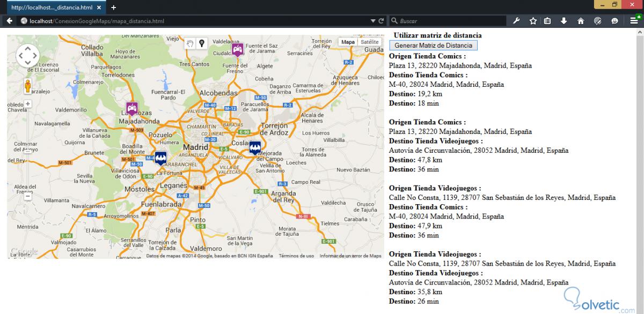The height and width of the screenshot is (314, 644).
Task: Select the hand pan tool on the map
Action: point(190,43)
